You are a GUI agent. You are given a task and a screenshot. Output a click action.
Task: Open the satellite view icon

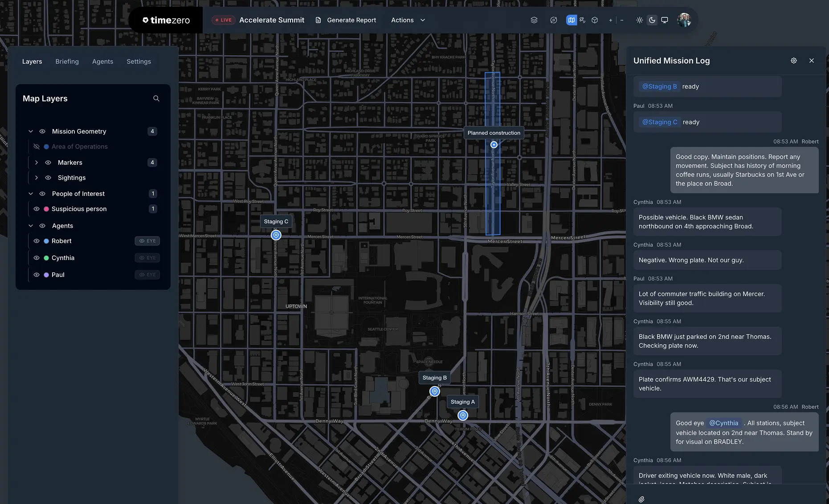[582, 20]
